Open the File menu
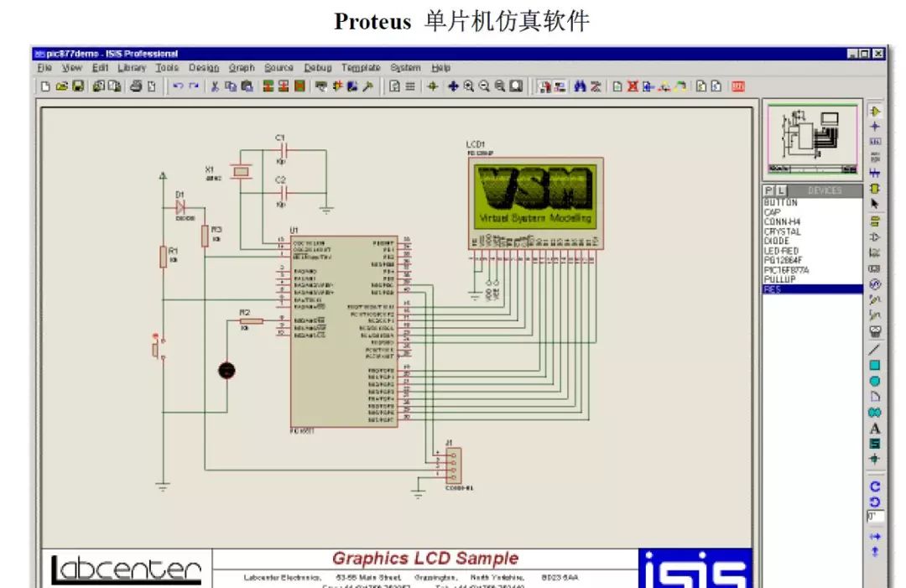The height and width of the screenshot is (588, 906). click(44, 68)
